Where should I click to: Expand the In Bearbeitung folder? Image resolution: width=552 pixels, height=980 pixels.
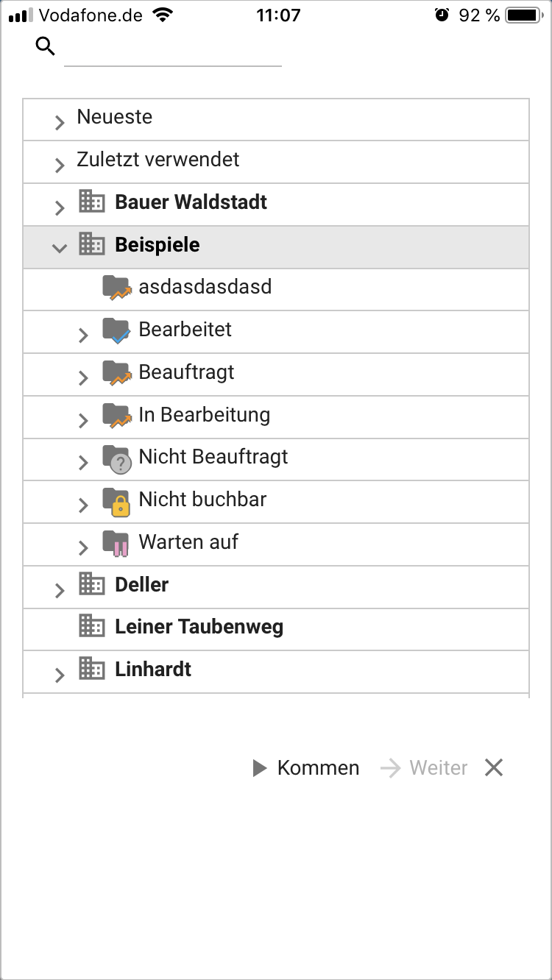[x=83, y=420]
